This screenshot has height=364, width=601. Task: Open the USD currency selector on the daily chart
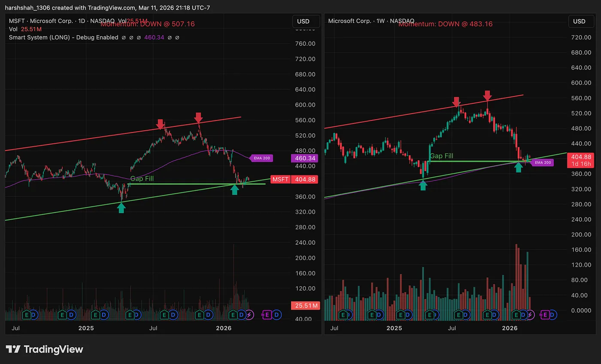click(306, 21)
